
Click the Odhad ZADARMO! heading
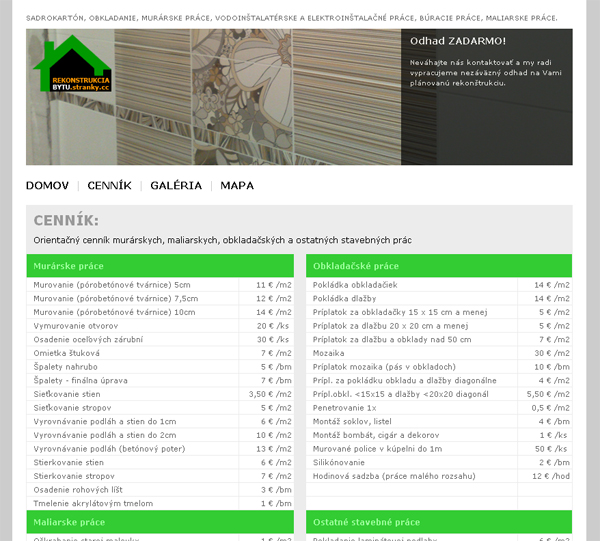(x=458, y=41)
